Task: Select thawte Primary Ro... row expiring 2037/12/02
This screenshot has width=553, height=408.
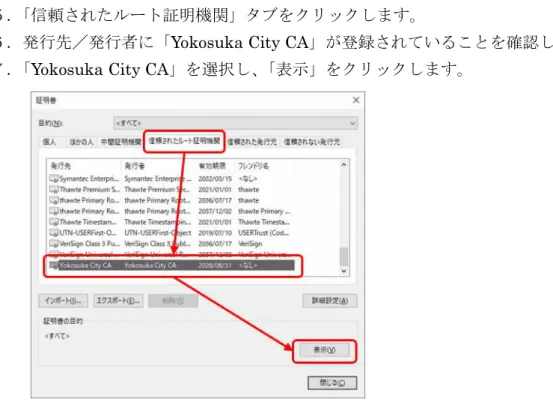Action: tap(171, 211)
